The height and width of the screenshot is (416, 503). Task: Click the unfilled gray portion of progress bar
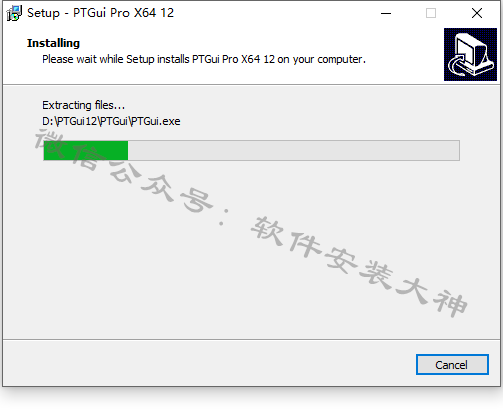click(294, 150)
